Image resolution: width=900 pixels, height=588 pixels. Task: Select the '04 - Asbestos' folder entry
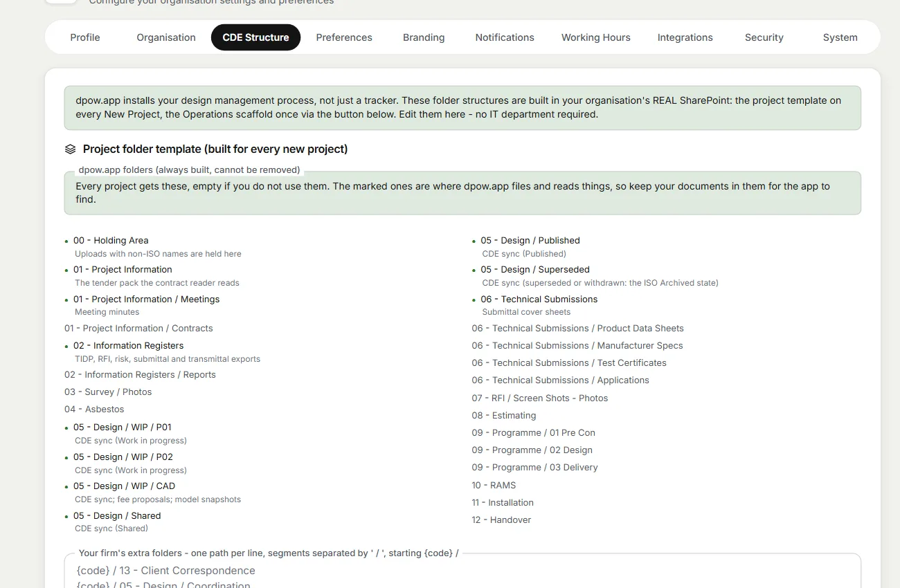coord(94,410)
